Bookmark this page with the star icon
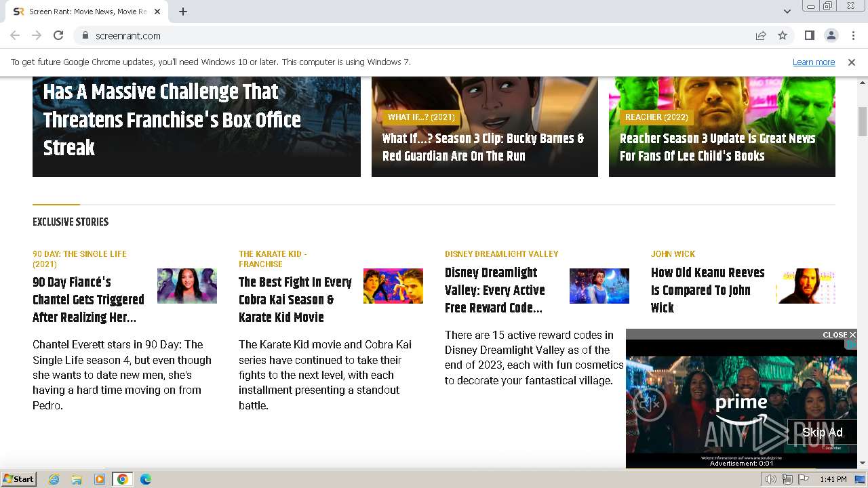This screenshot has height=488, width=868. [783, 35]
